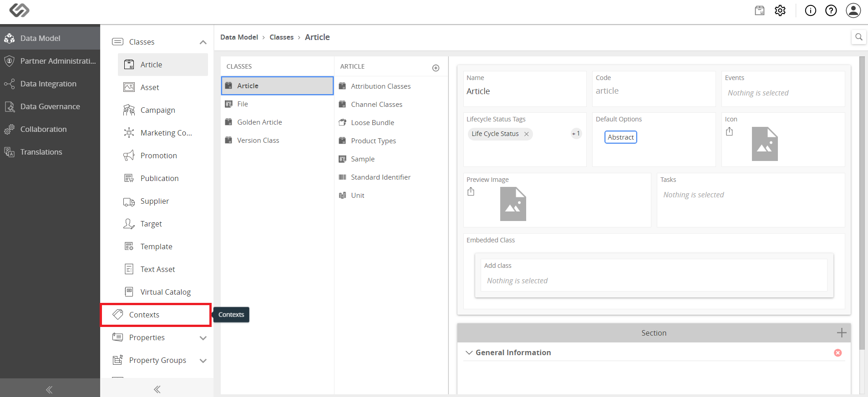The width and height of the screenshot is (868, 397).
Task: Click the vertical scrollbar of detail panel
Action: 862,203
